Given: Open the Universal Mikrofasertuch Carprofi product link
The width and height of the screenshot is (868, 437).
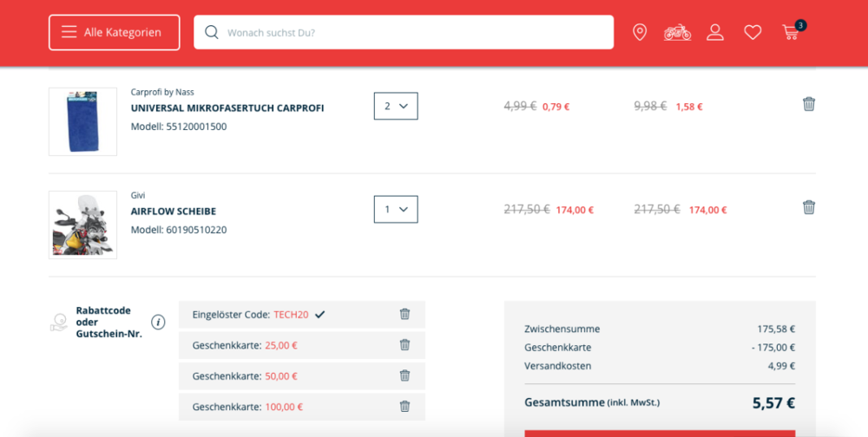Looking at the screenshot, I should click(x=227, y=108).
